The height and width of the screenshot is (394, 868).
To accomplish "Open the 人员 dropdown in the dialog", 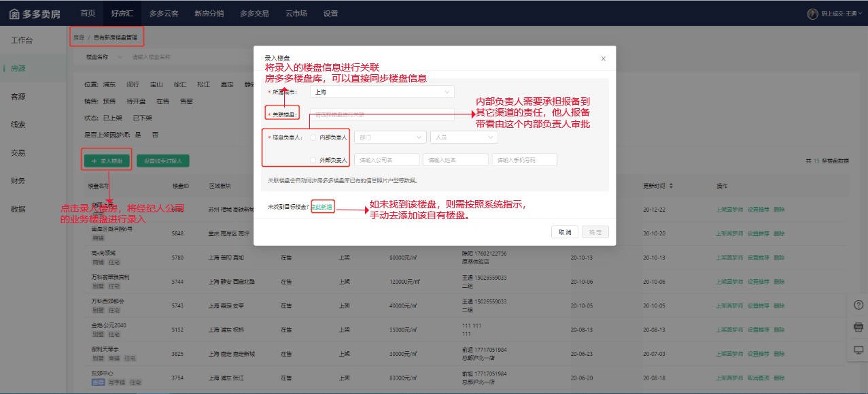I will pyautogui.click(x=464, y=137).
